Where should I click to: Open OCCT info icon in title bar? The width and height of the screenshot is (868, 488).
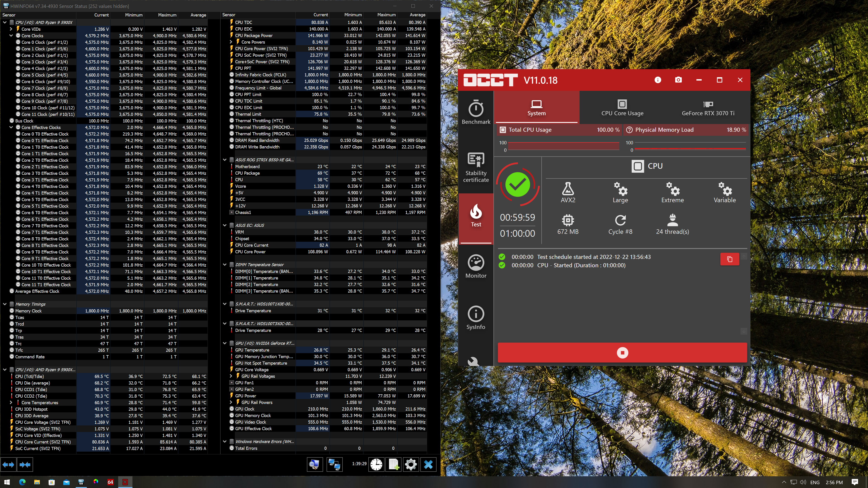[x=658, y=80]
